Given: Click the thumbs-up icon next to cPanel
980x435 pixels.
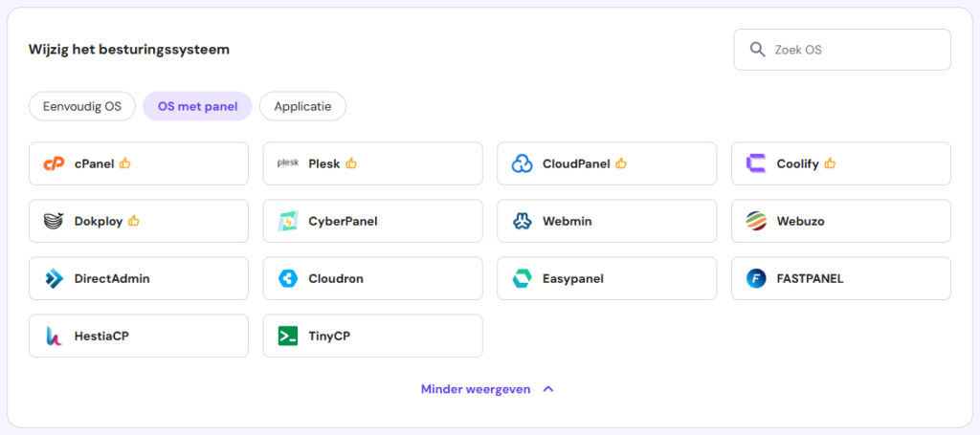Looking at the screenshot, I should (125, 163).
